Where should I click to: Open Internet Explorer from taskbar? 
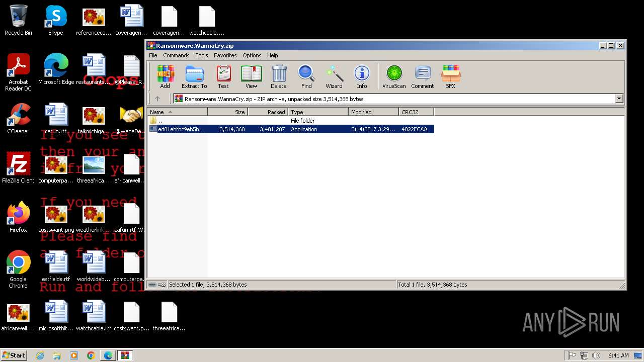tap(40, 355)
